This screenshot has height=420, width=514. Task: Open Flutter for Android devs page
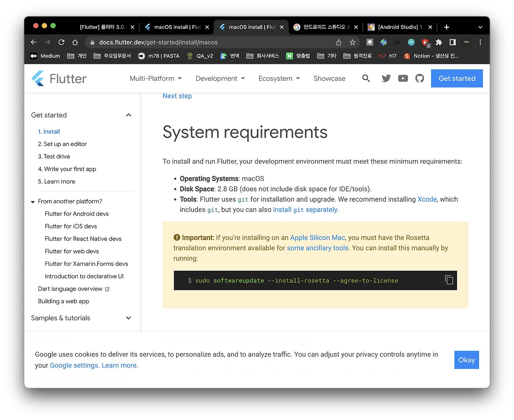(x=77, y=214)
